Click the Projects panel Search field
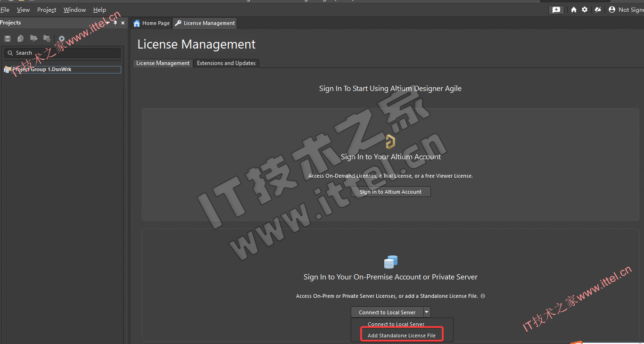Image resolution: width=644 pixels, height=344 pixels. (63, 53)
